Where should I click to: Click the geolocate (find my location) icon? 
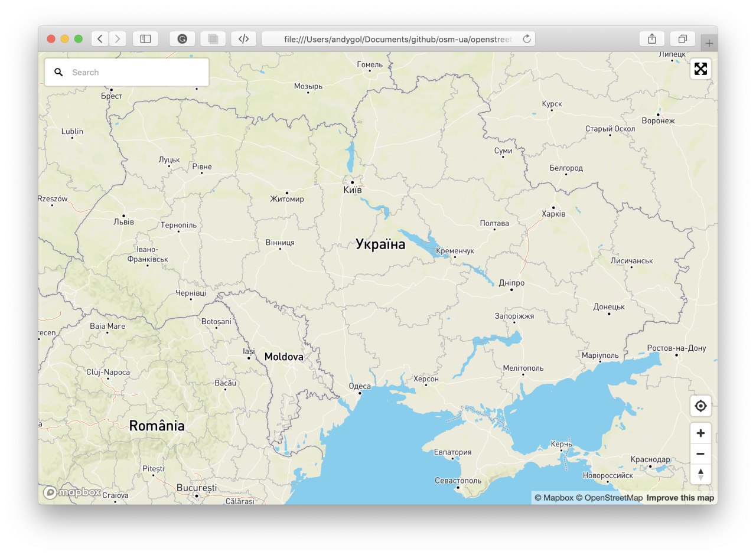700,406
